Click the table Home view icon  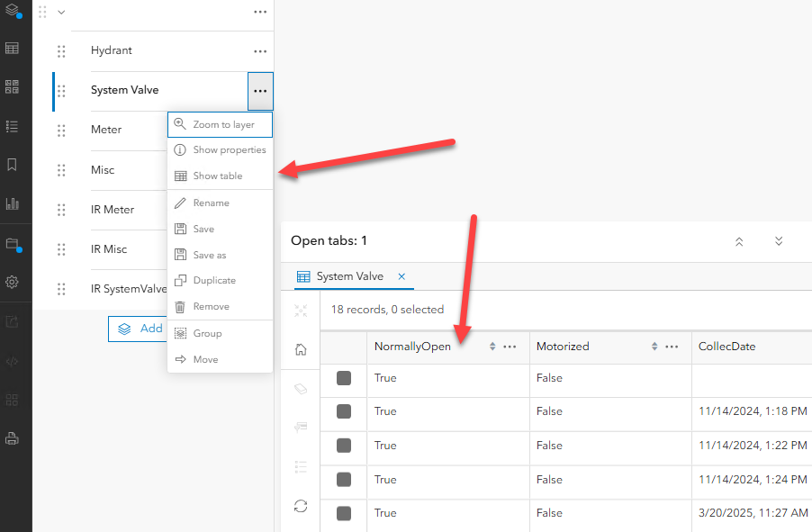point(301,349)
